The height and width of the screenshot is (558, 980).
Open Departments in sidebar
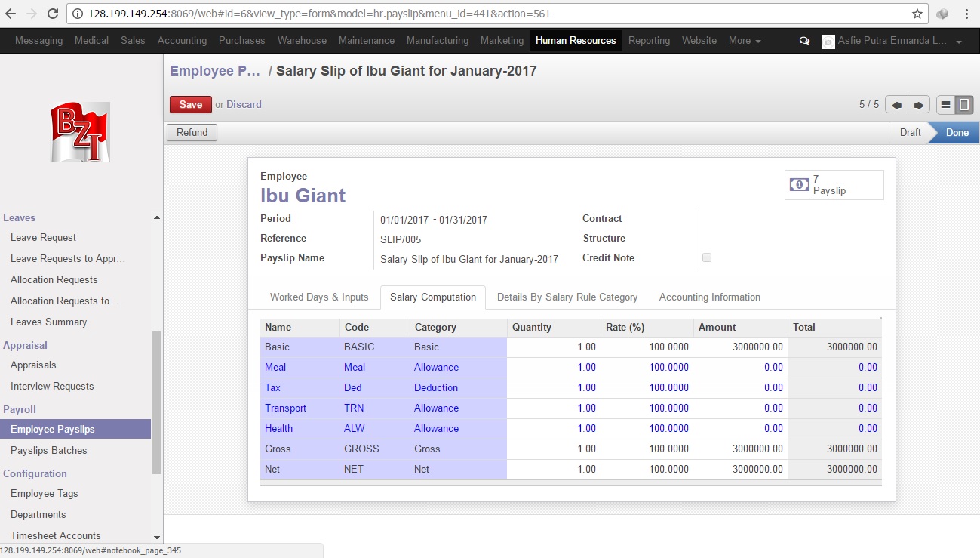click(x=38, y=515)
